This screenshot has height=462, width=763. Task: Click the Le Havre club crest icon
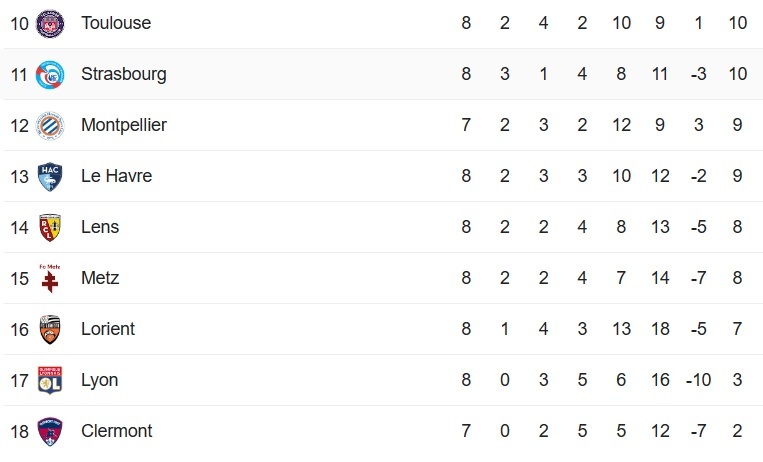49,176
